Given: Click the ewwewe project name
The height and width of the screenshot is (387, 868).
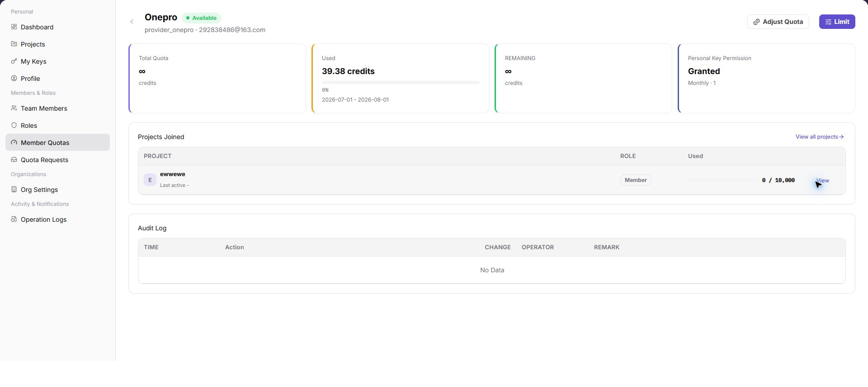Looking at the screenshot, I should pos(173,174).
